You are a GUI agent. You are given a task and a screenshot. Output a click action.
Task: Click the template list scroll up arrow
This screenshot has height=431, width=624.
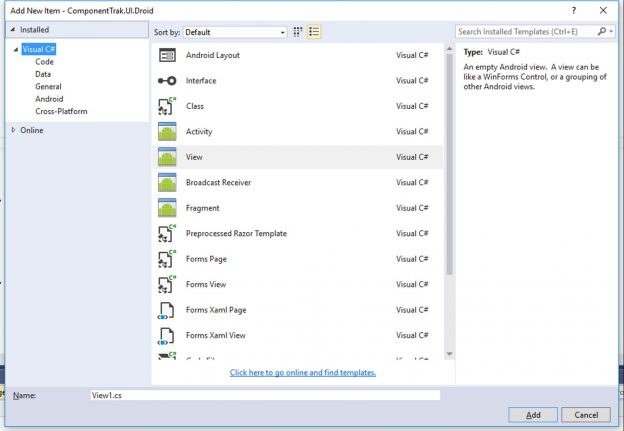[x=449, y=49]
